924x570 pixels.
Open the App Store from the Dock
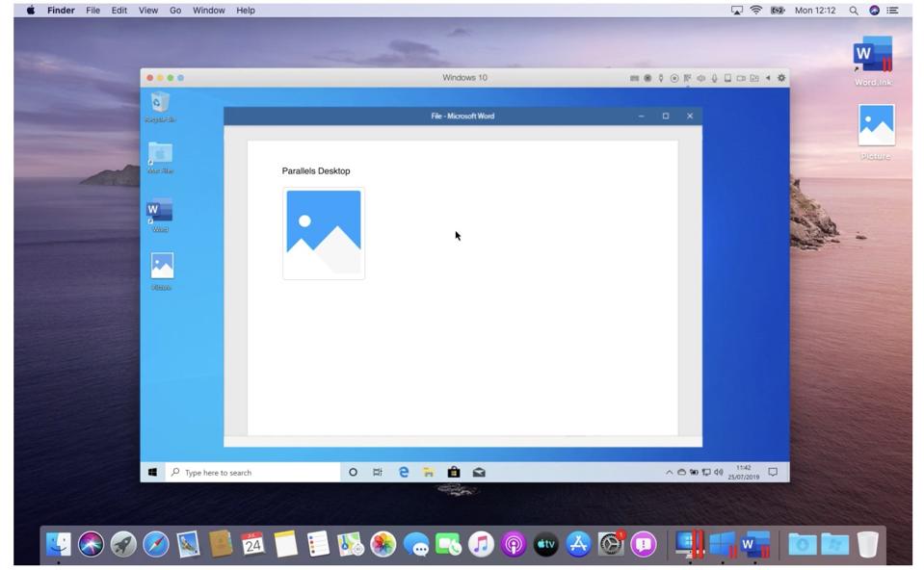[x=578, y=543]
